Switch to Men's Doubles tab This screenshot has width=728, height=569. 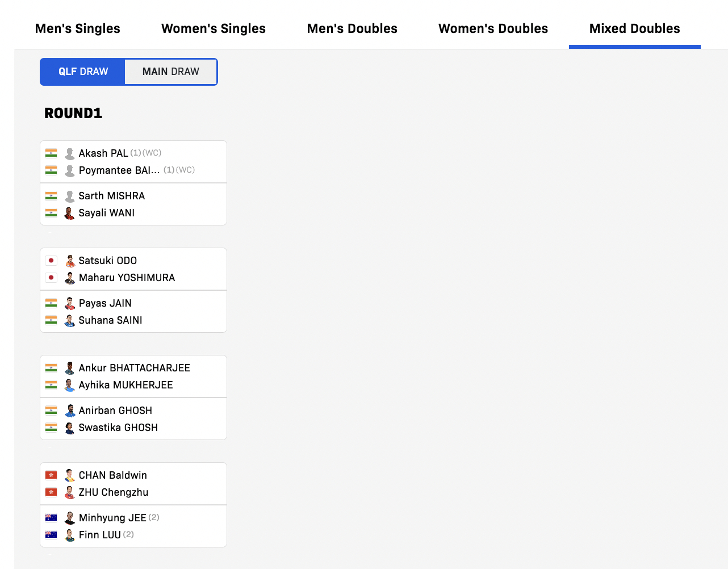pyautogui.click(x=352, y=28)
